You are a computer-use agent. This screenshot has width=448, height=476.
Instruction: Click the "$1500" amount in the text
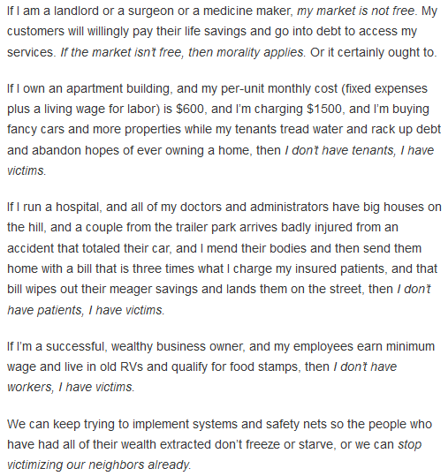[x=324, y=109]
